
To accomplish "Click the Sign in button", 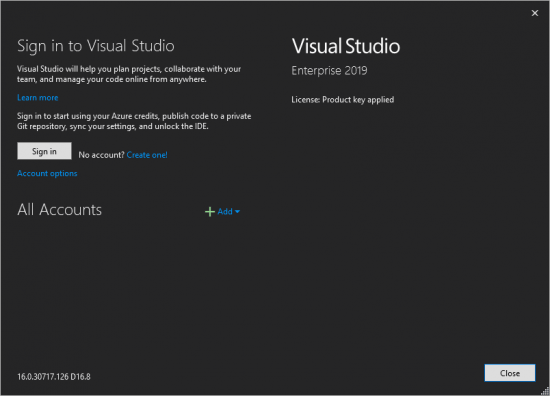I will (44, 151).
